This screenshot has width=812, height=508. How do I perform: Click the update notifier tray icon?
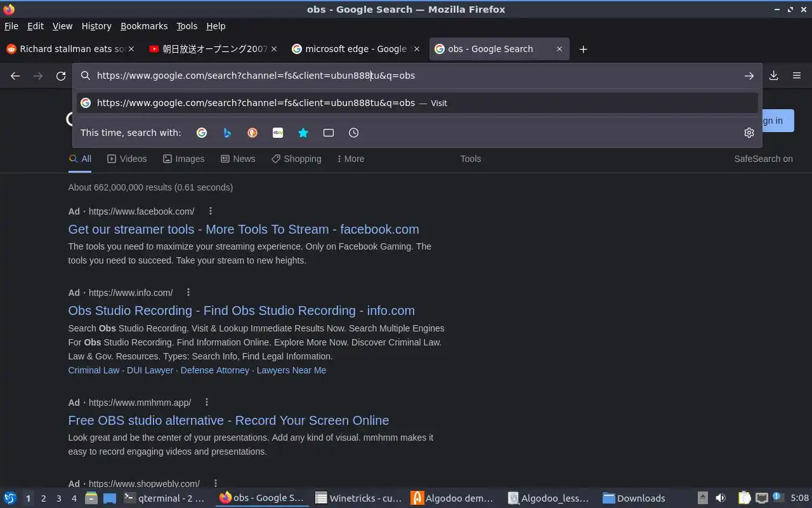[777, 498]
